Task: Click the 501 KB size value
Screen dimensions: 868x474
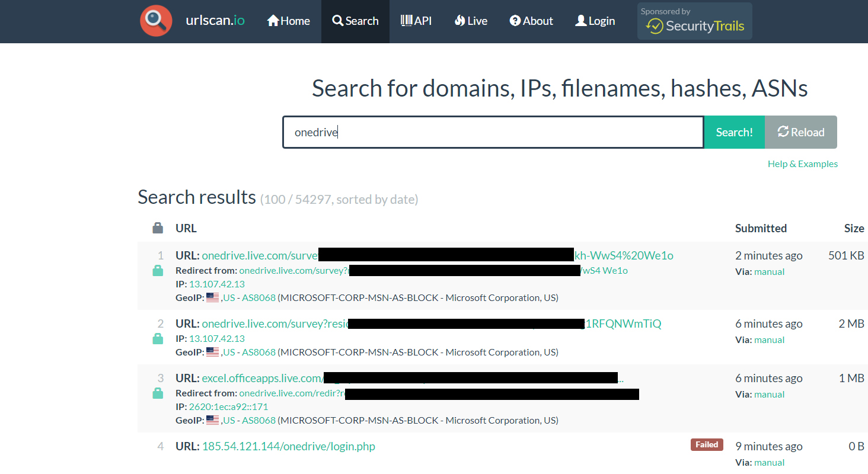Action: coord(846,255)
